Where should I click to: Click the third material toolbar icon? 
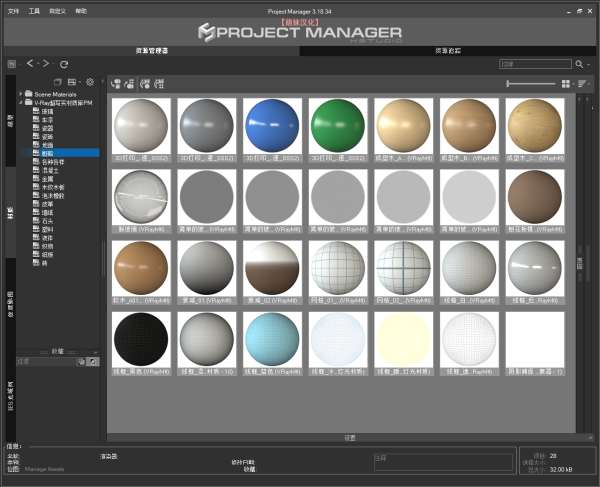point(145,83)
